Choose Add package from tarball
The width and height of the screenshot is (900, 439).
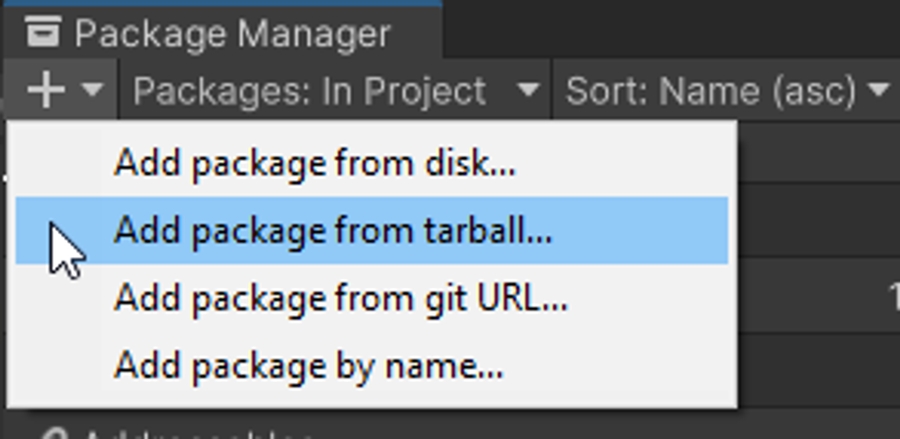(x=332, y=231)
